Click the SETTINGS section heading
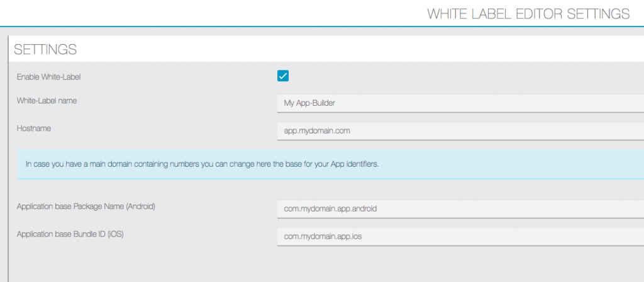The width and height of the screenshot is (644, 282). (x=45, y=49)
